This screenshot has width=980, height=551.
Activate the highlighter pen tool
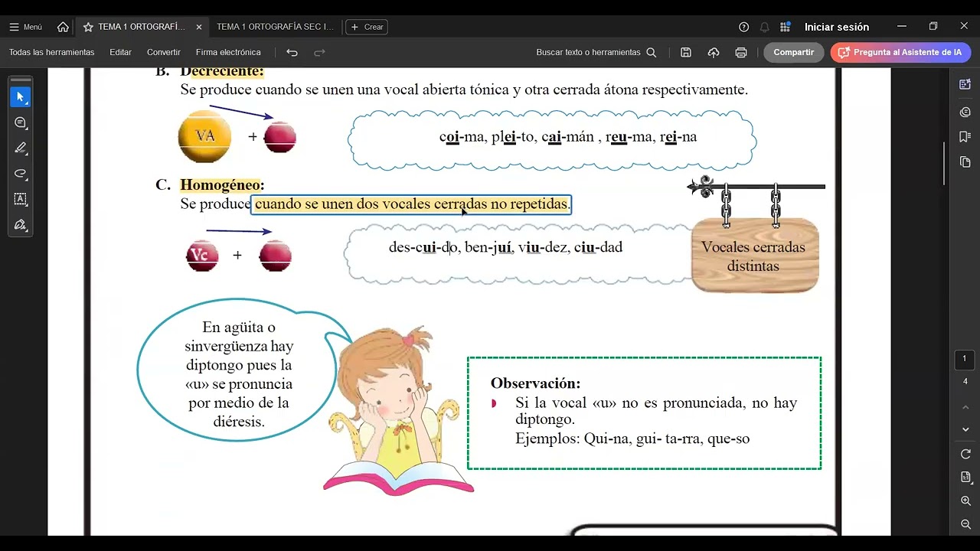21,148
